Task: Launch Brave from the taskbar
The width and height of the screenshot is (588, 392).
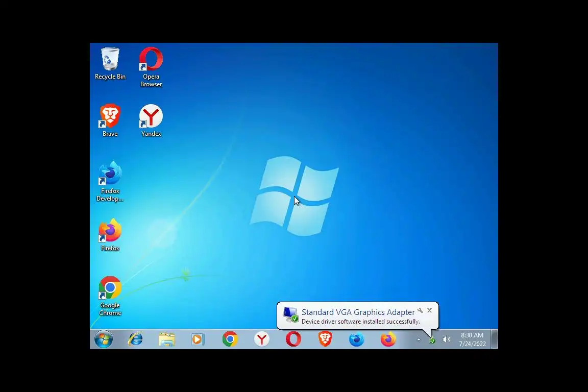Action: [x=325, y=339]
